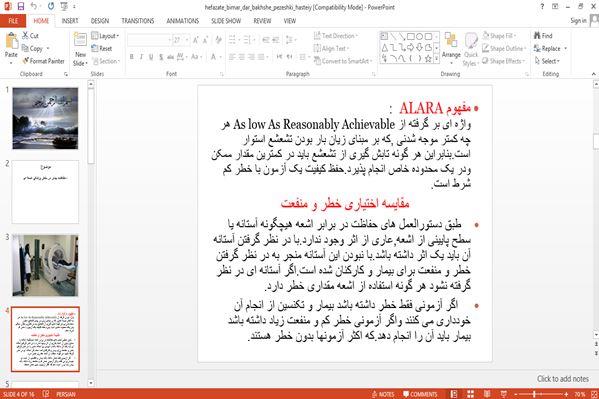The width and height of the screenshot is (599, 399).
Task: Switch to the DESIGN tab
Action: pos(100,21)
